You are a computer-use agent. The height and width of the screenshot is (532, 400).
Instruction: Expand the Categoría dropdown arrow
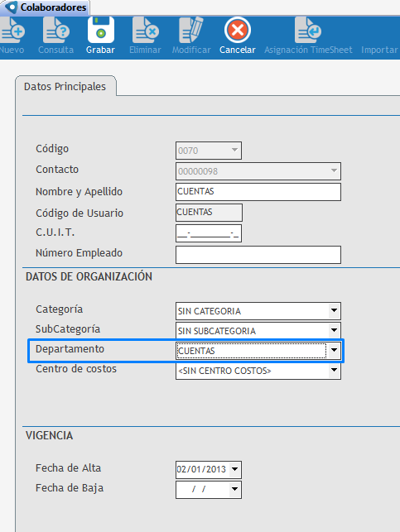tap(334, 311)
